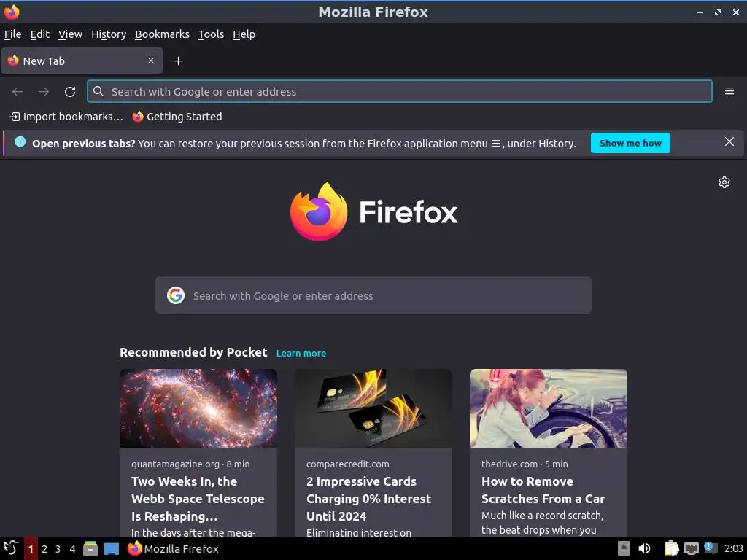Click the back navigation arrow
The image size is (747, 560).
pyautogui.click(x=18, y=91)
